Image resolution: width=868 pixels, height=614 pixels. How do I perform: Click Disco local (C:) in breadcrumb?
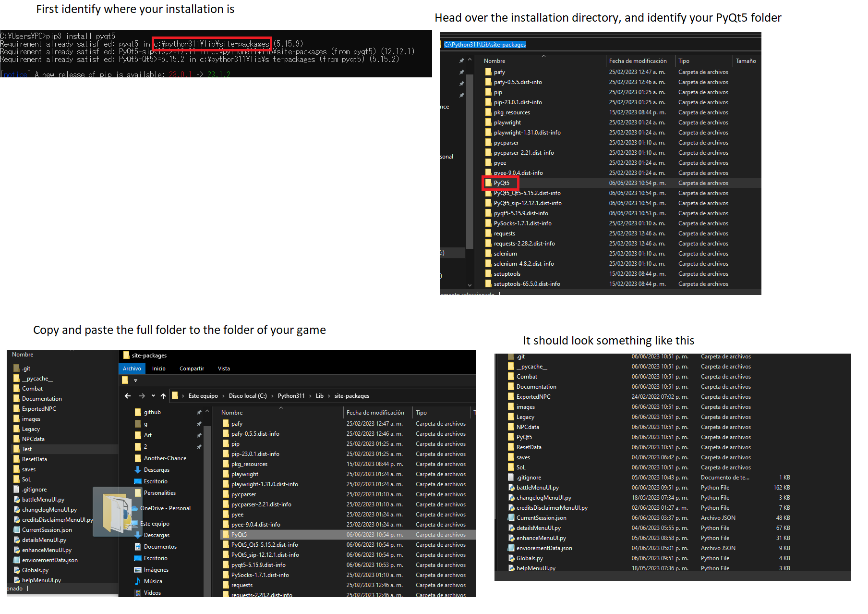coord(247,396)
